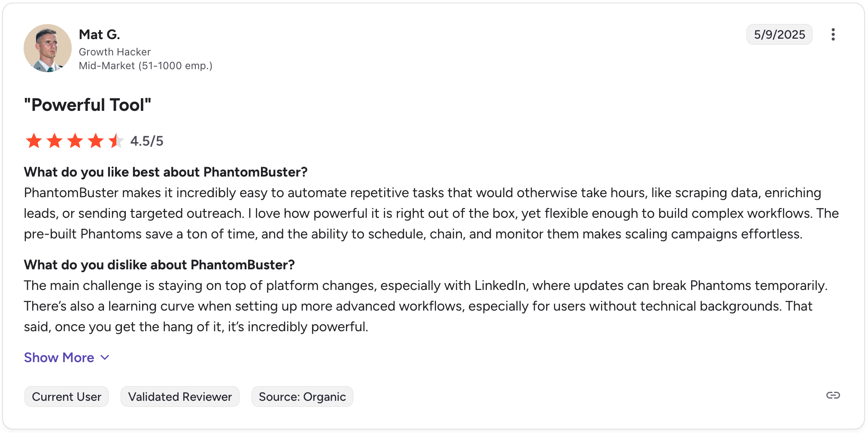Click Mat G.'s circular profile avatar
This screenshot has height=433, width=868.
point(48,48)
